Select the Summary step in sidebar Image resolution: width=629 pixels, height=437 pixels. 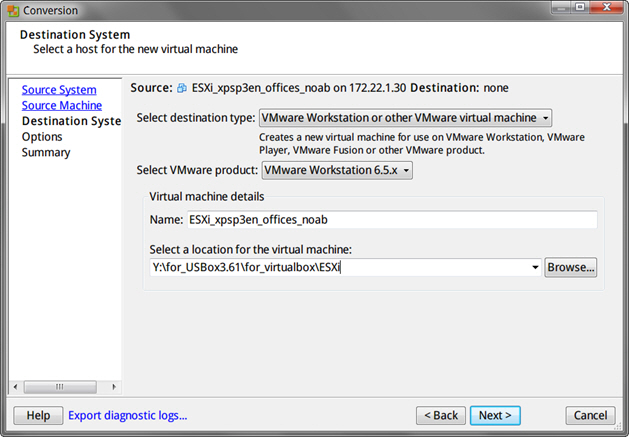[x=46, y=153]
